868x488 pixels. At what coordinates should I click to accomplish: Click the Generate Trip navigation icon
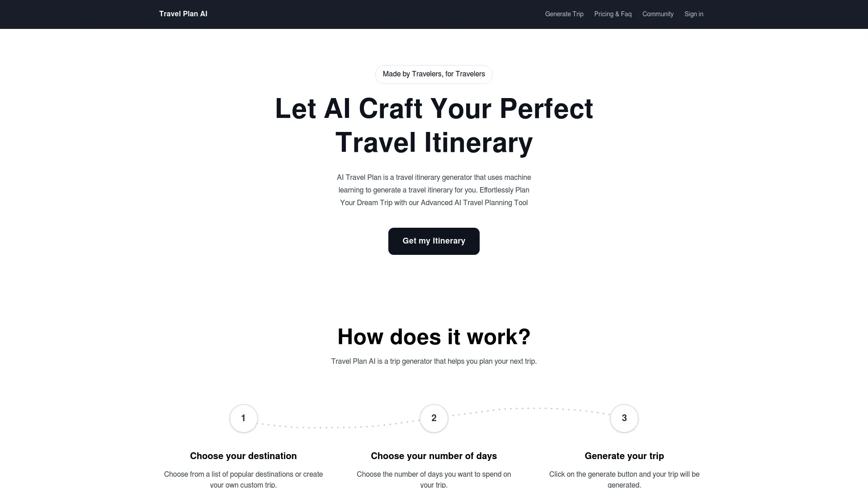click(564, 14)
